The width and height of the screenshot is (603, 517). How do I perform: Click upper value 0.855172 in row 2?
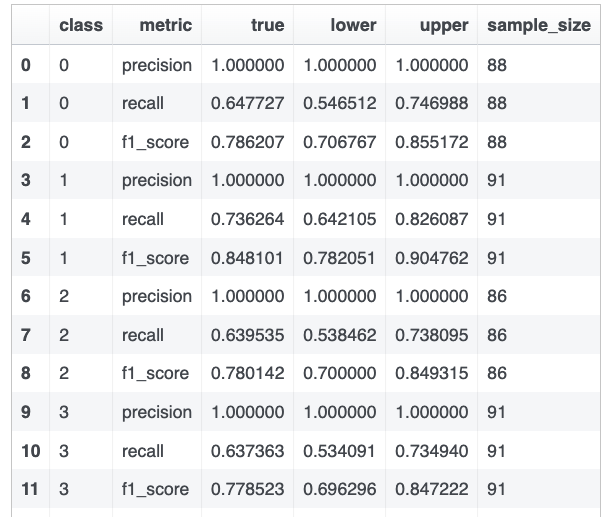431,142
